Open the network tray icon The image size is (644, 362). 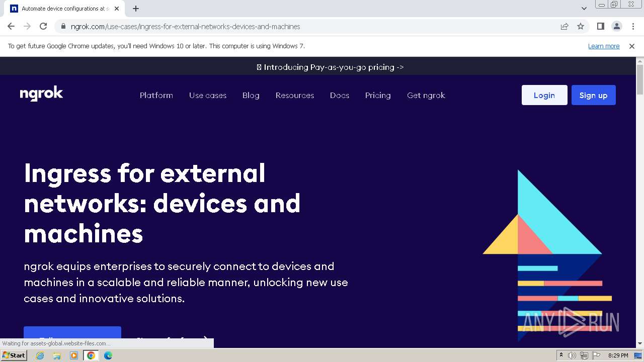[584, 355]
